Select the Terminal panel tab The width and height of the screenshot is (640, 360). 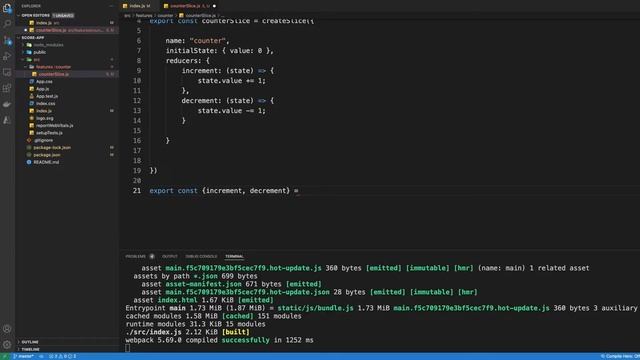click(234, 256)
